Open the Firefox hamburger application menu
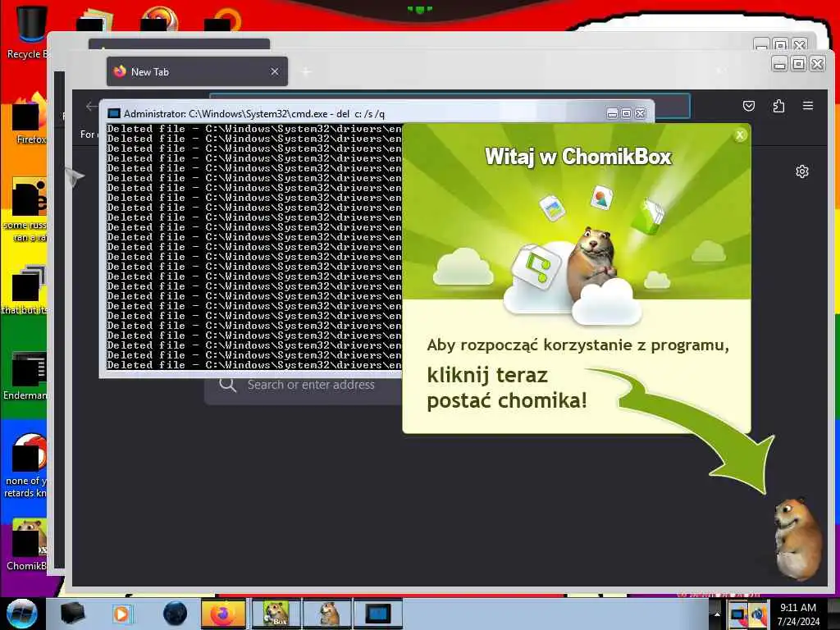840x630 pixels. (x=808, y=106)
